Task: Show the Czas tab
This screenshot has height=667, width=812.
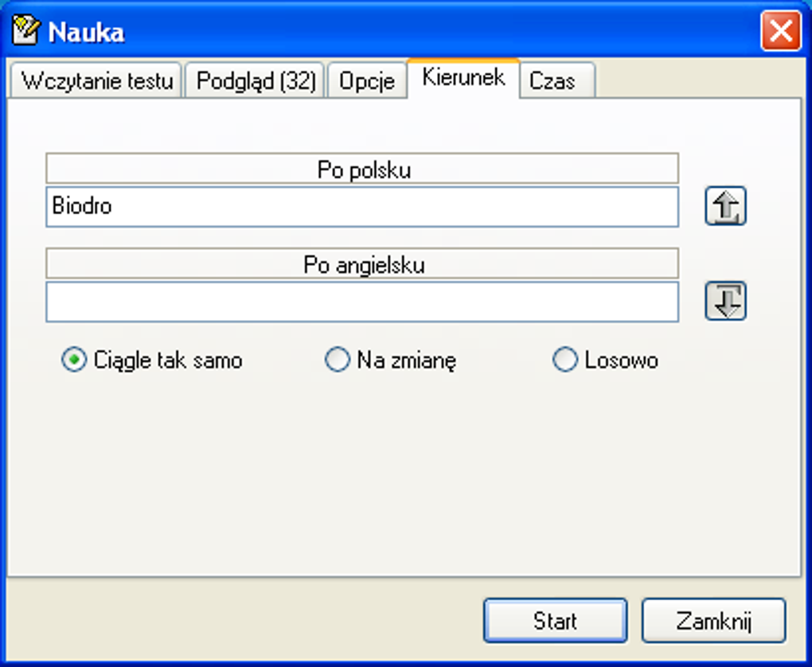Action: coord(552,81)
